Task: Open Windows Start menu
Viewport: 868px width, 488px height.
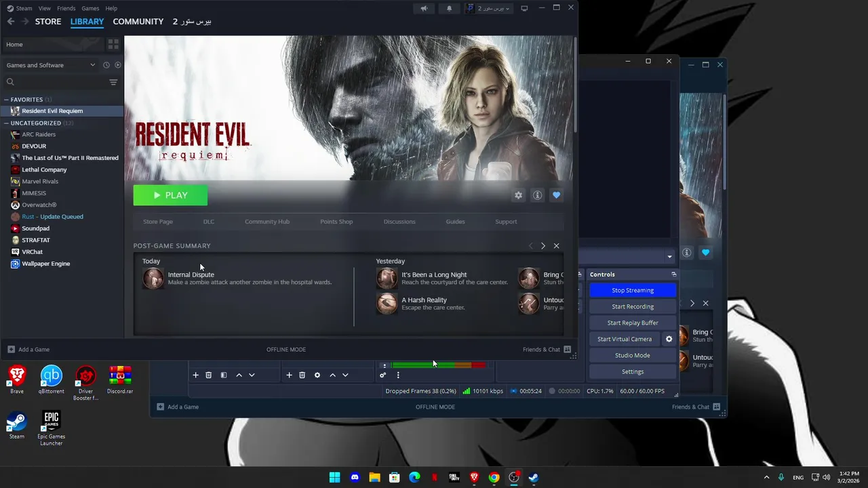Action: click(334, 477)
